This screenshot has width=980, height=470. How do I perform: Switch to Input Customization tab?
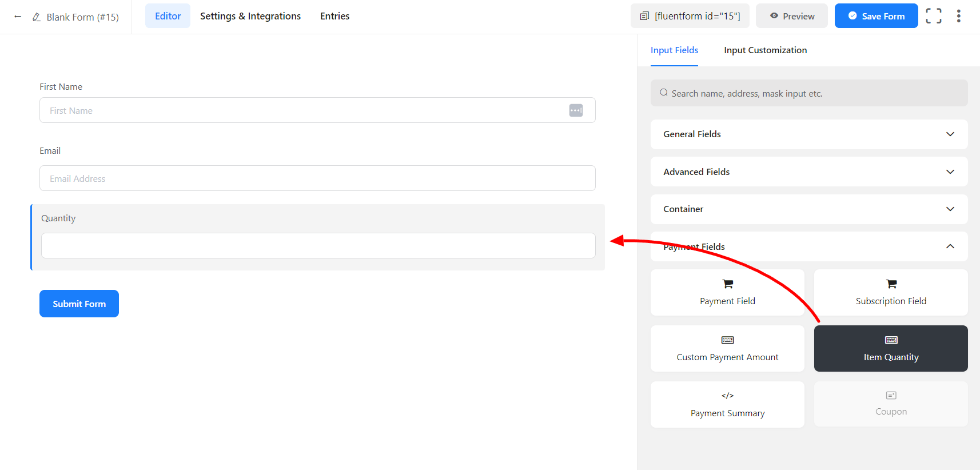click(765, 50)
